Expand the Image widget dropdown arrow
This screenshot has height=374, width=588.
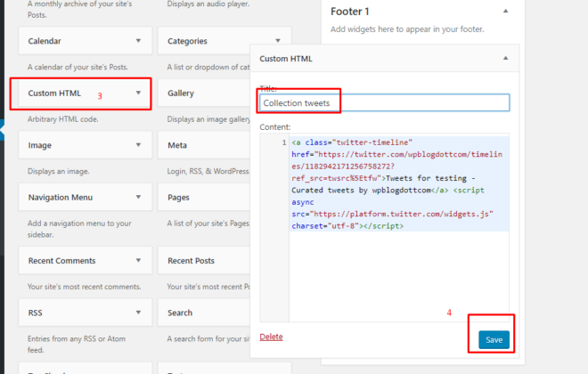tap(138, 144)
